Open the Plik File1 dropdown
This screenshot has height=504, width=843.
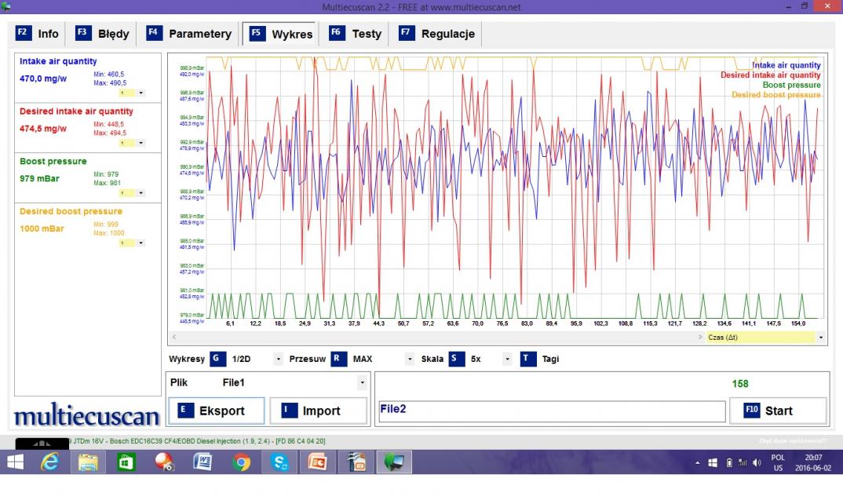[x=362, y=383]
